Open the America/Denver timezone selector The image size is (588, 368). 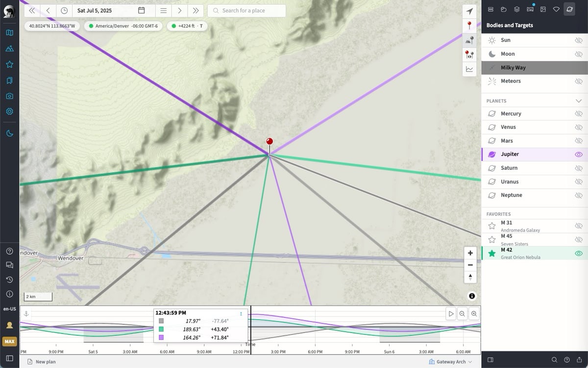[x=123, y=26]
